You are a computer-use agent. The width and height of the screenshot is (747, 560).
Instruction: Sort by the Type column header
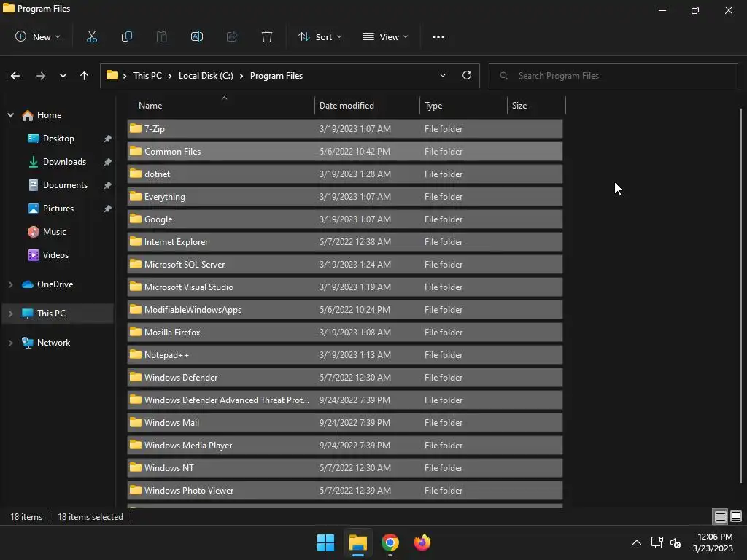pyautogui.click(x=463, y=106)
